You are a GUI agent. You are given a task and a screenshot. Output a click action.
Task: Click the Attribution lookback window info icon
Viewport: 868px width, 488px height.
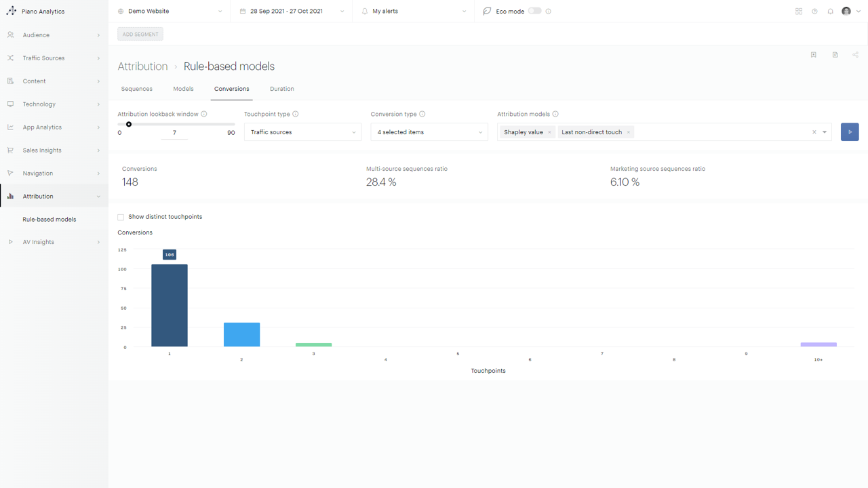(204, 115)
